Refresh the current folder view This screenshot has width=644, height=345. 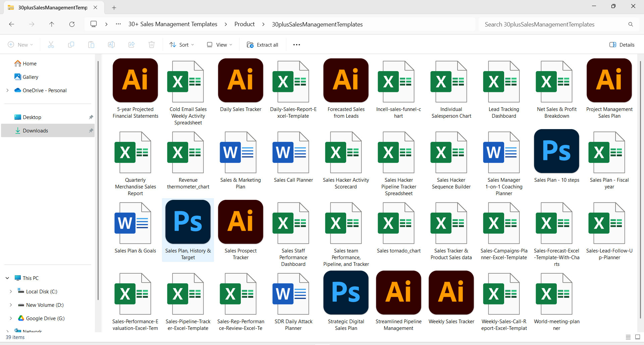tap(72, 24)
